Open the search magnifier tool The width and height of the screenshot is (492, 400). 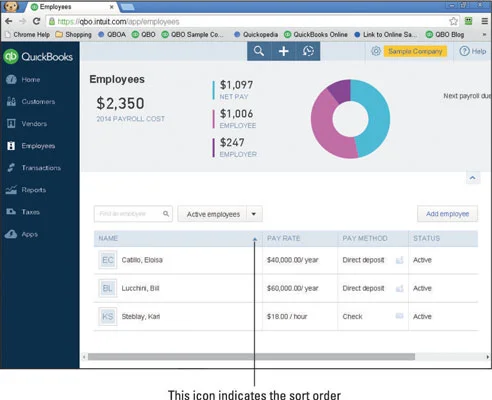tap(259, 51)
